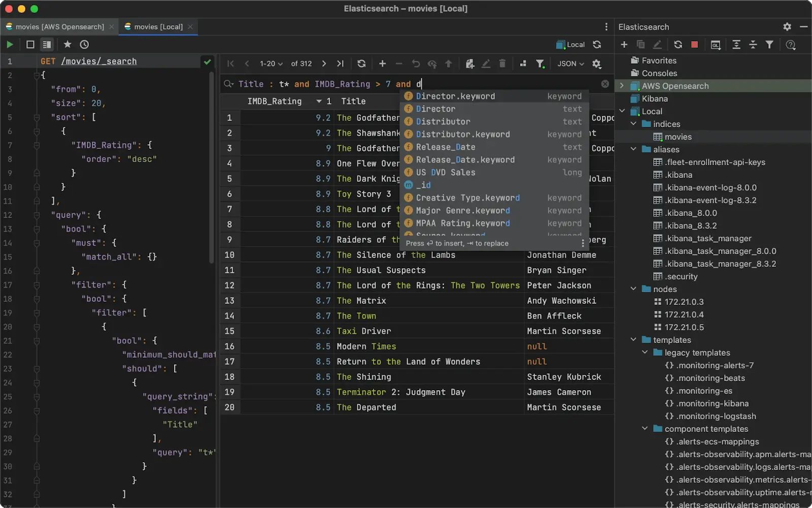Screen dimensions: 812x508
Task: Toggle results filter funnel icon
Action: point(540,63)
